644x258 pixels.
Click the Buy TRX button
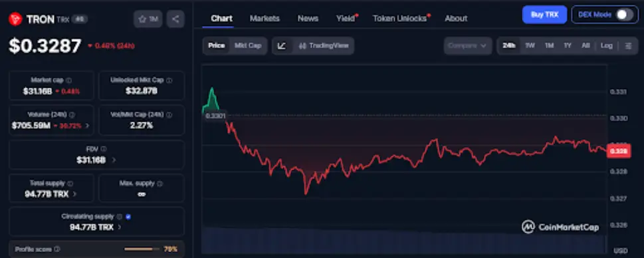(544, 15)
